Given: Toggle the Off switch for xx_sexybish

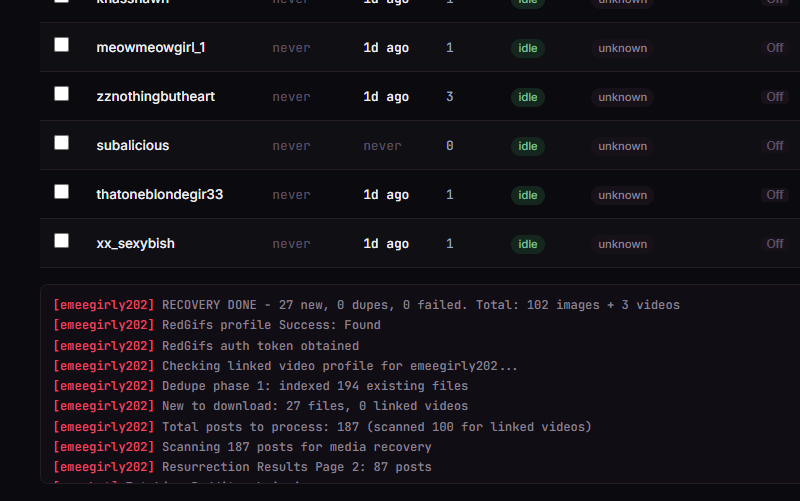Looking at the screenshot, I should [774, 244].
